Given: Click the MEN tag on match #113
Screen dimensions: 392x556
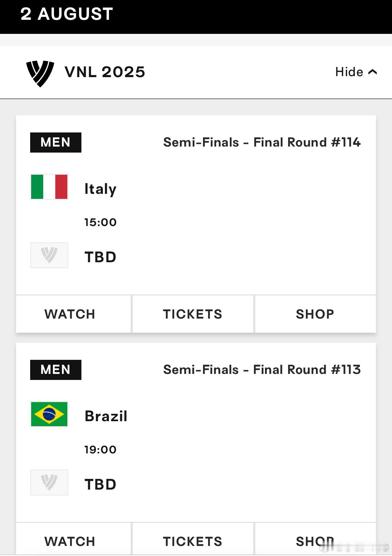Looking at the screenshot, I should [56, 370].
